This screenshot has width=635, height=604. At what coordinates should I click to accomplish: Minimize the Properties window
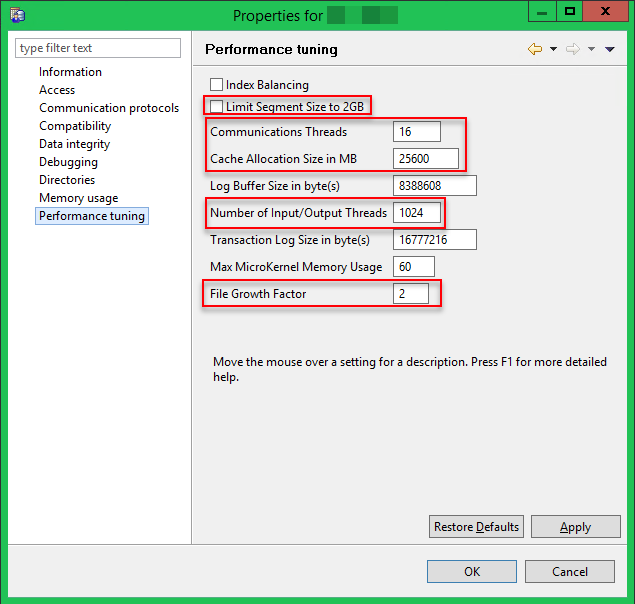pyautogui.click(x=542, y=11)
